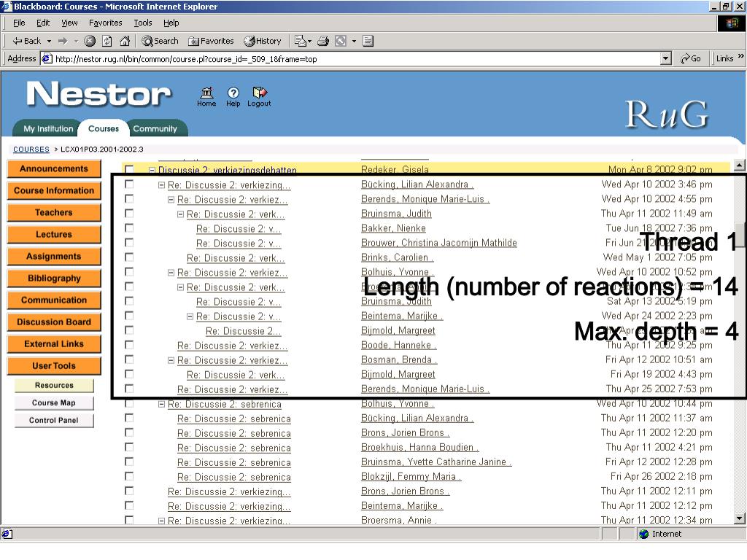Screen dimensions: 747x560
Task: Check the box for the Boode, Hanneke post
Action: pos(129,345)
